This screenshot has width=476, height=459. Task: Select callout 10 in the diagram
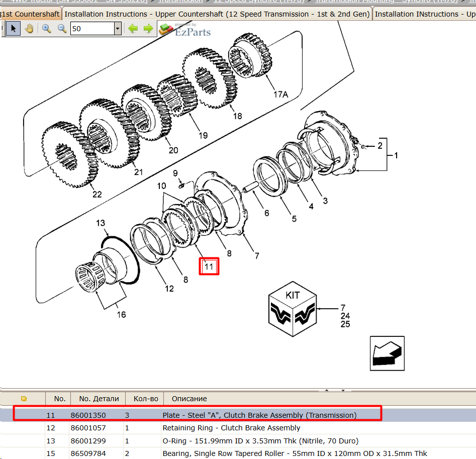[x=161, y=186]
